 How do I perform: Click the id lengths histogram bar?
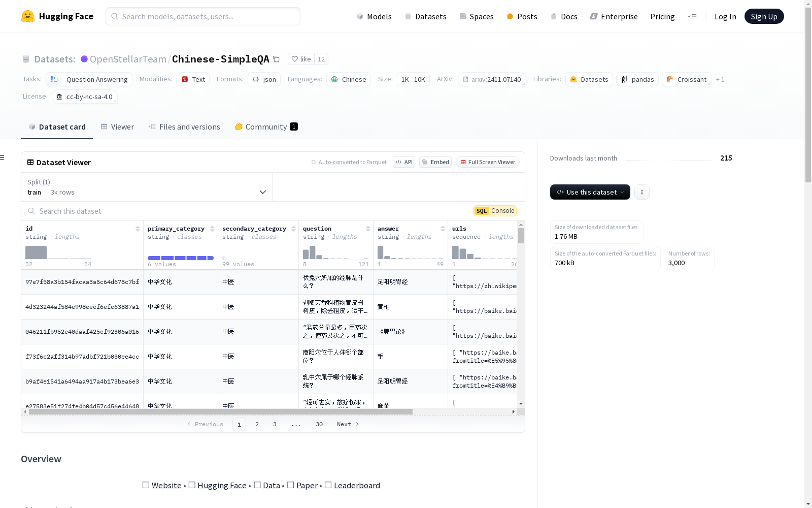click(36, 252)
